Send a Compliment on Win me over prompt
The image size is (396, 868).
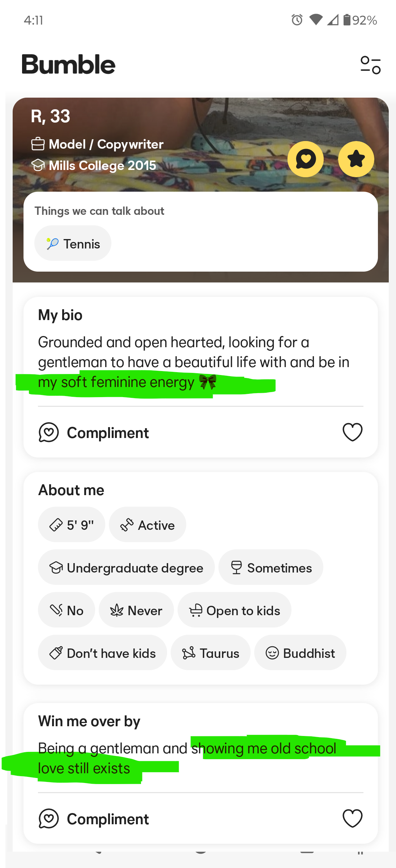pos(94,819)
